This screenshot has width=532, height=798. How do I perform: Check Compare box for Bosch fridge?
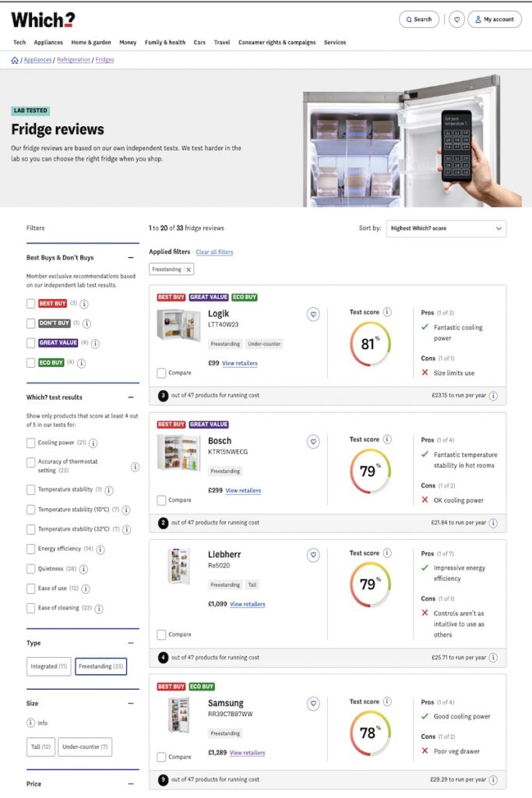[161, 500]
